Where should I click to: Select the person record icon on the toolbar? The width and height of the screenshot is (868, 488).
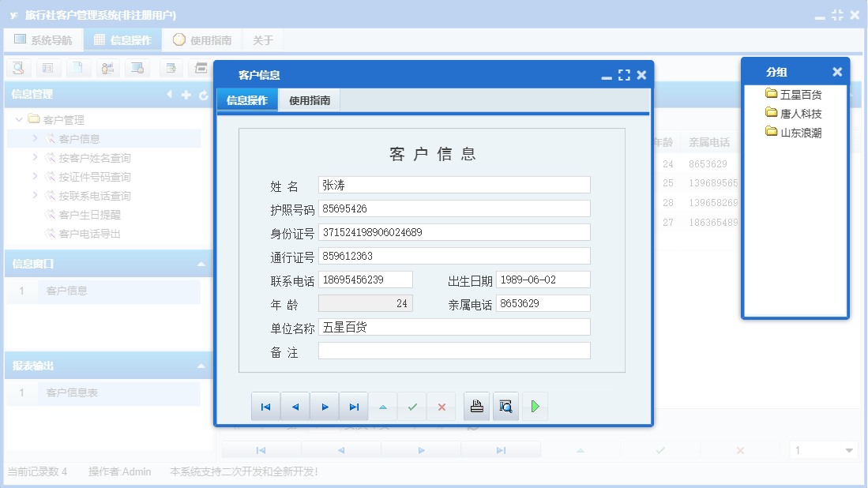[107, 68]
